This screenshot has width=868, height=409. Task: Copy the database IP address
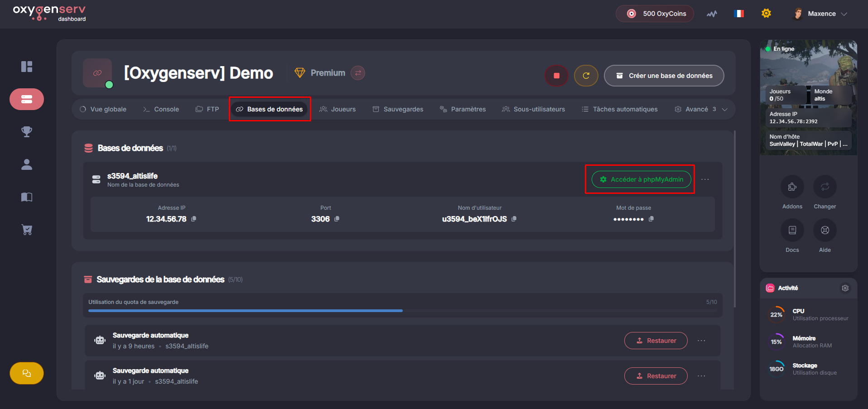coord(194,219)
